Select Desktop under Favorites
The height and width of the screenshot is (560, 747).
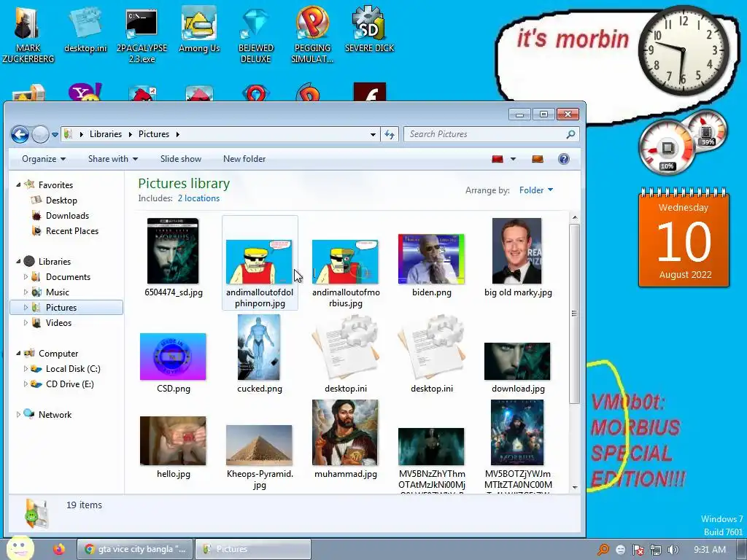61,201
